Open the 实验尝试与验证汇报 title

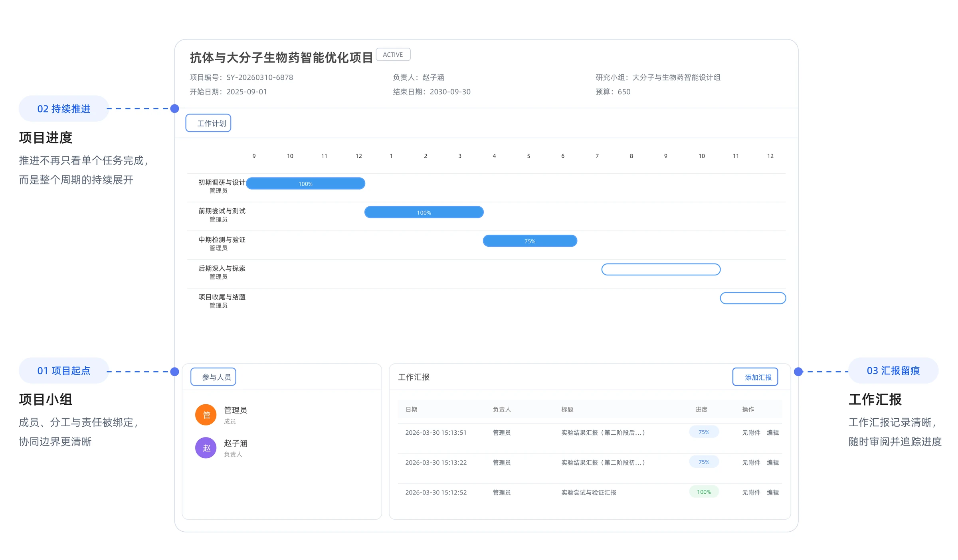pos(589,493)
